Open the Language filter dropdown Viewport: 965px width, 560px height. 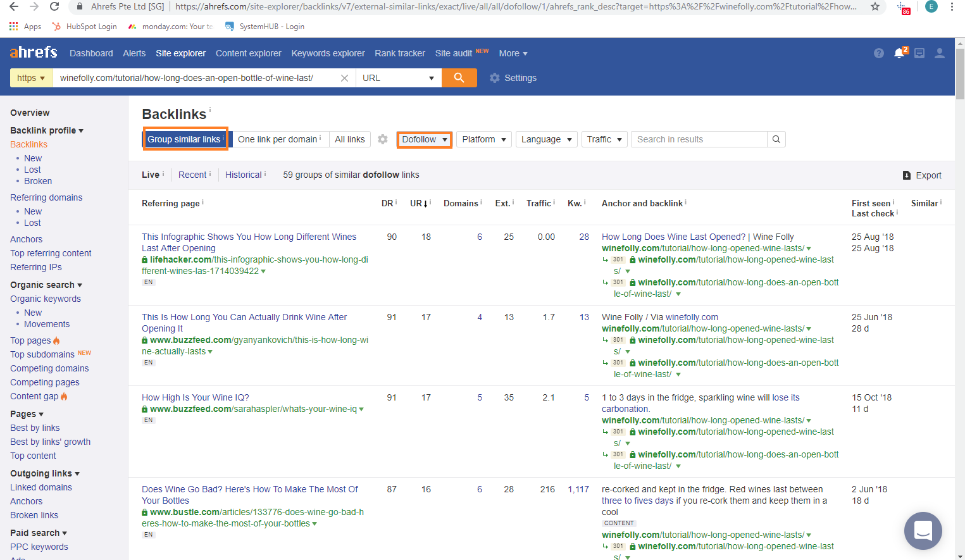coord(547,139)
